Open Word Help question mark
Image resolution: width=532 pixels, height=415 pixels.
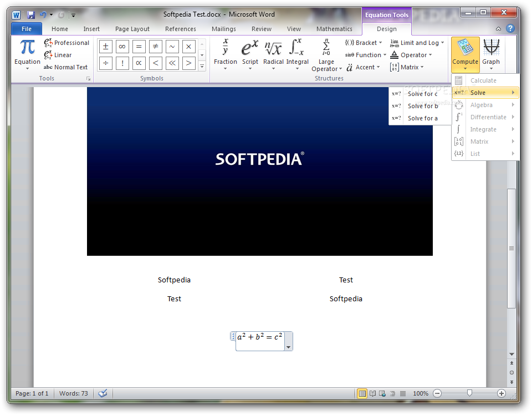coord(510,28)
